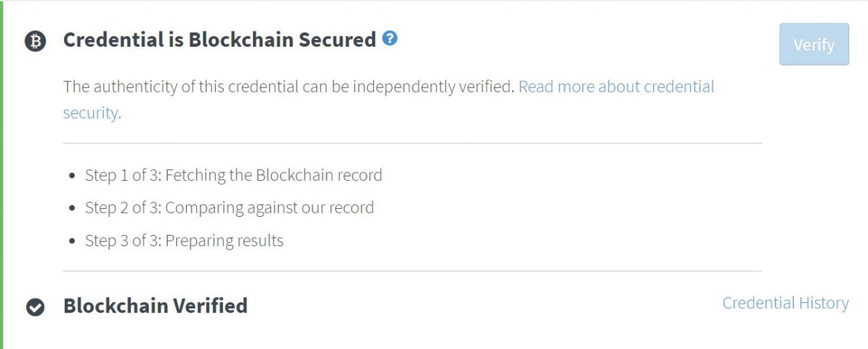Click the Verify button

(x=814, y=45)
